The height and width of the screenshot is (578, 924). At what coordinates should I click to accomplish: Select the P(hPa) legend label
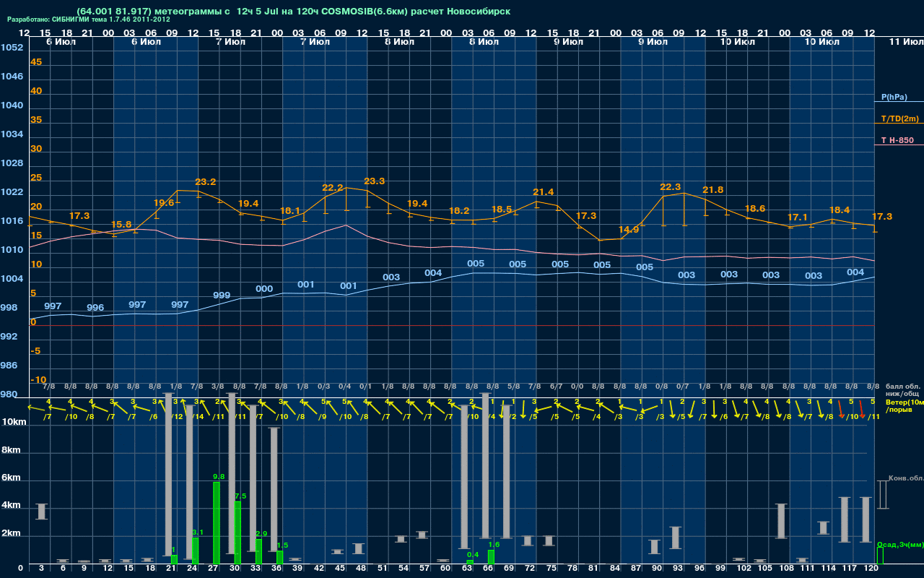pos(894,97)
